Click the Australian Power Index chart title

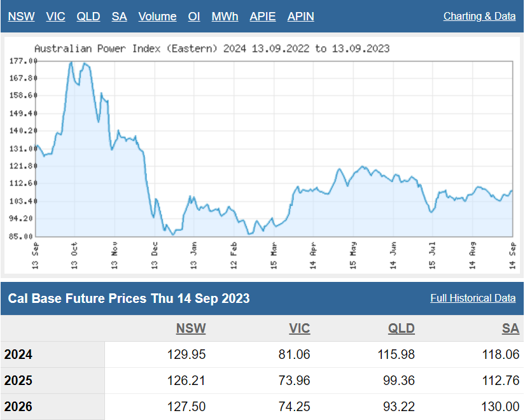click(x=211, y=48)
